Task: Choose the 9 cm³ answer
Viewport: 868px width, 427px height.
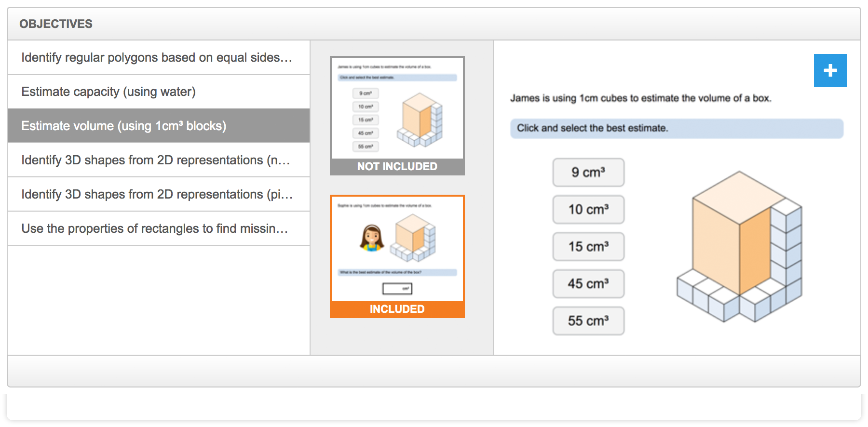Action: coord(588,173)
